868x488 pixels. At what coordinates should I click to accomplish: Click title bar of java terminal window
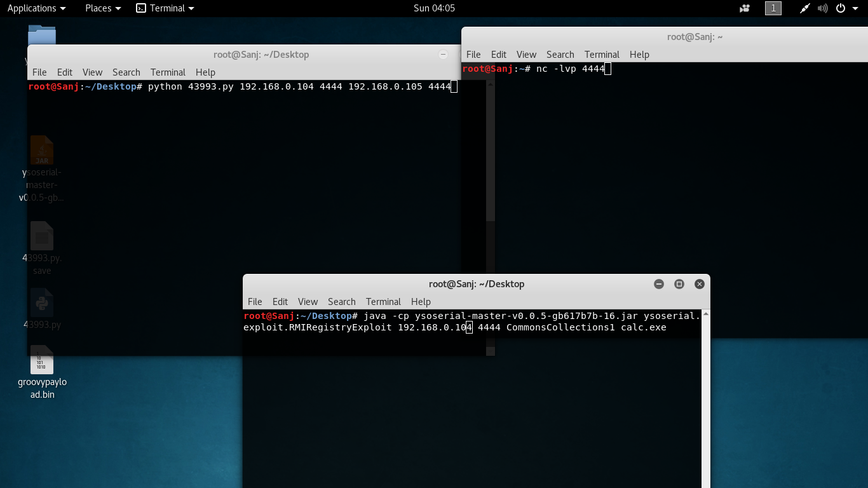coord(477,284)
